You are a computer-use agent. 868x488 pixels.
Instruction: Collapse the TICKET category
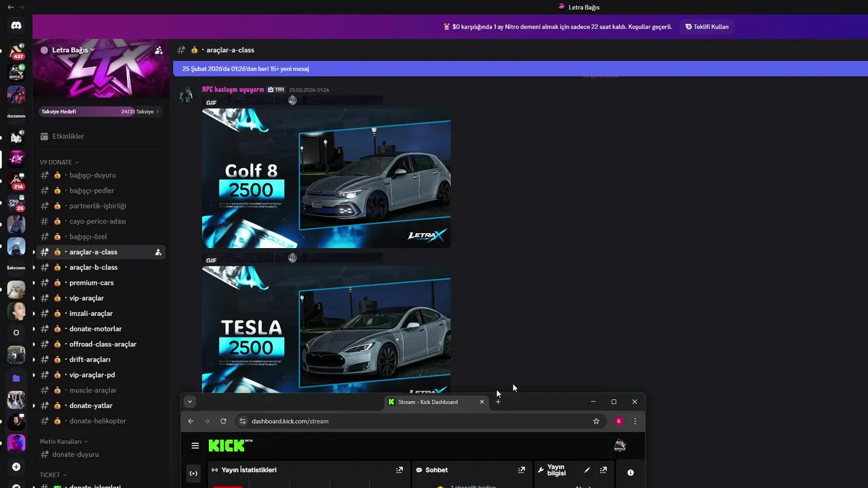tap(53, 475)
